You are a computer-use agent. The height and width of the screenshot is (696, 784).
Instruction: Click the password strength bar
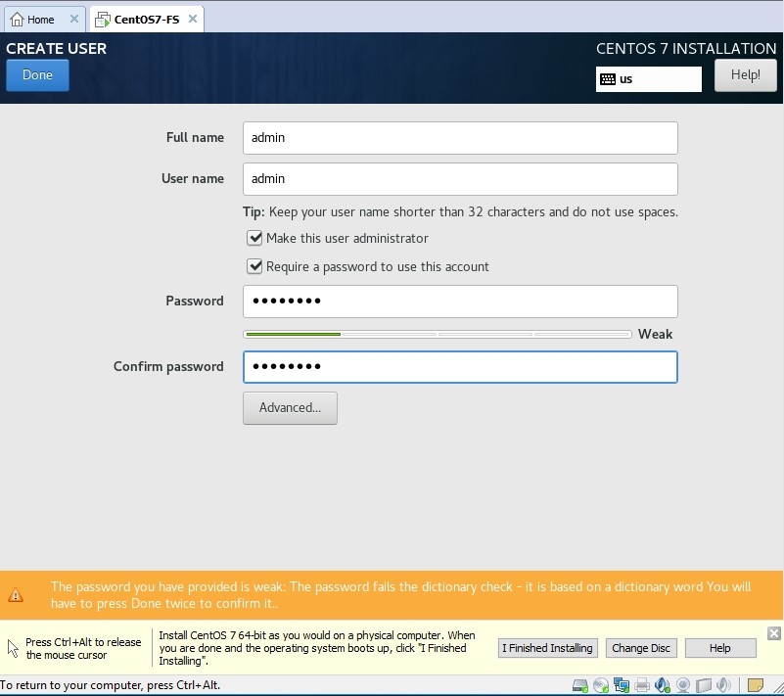pos(438,334)
